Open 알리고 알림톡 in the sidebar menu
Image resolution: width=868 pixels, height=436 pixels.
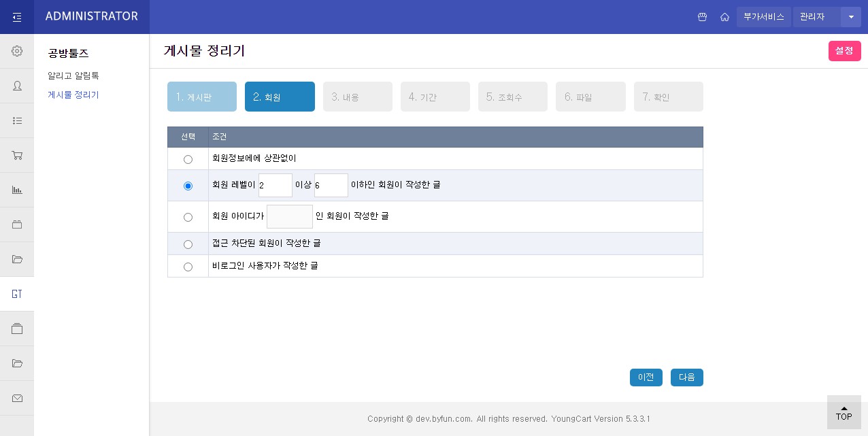(73, 76)
